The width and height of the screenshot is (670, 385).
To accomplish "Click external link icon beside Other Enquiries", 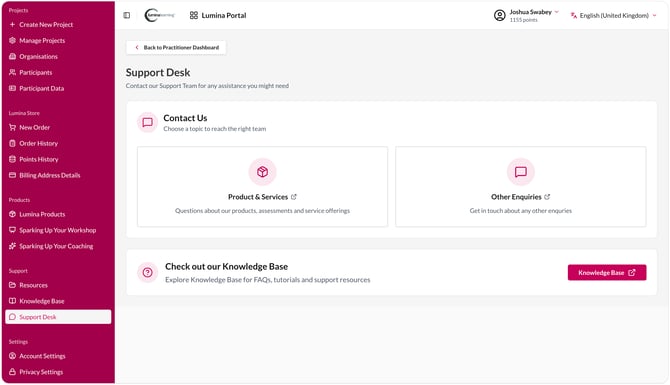I will (547, 197).
